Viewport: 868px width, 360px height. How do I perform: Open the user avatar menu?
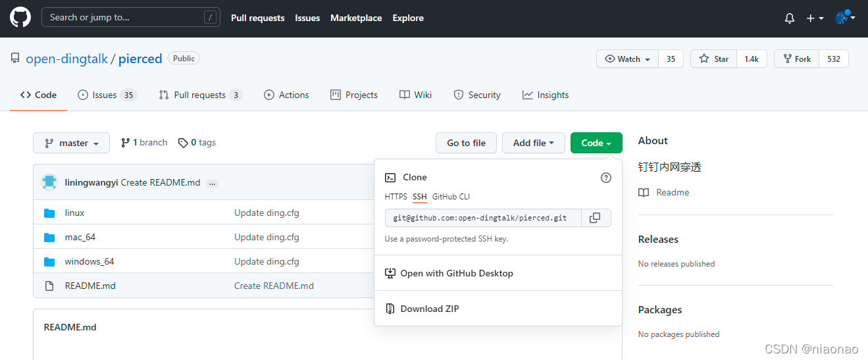pyautogui.click(x=845, y=18)
